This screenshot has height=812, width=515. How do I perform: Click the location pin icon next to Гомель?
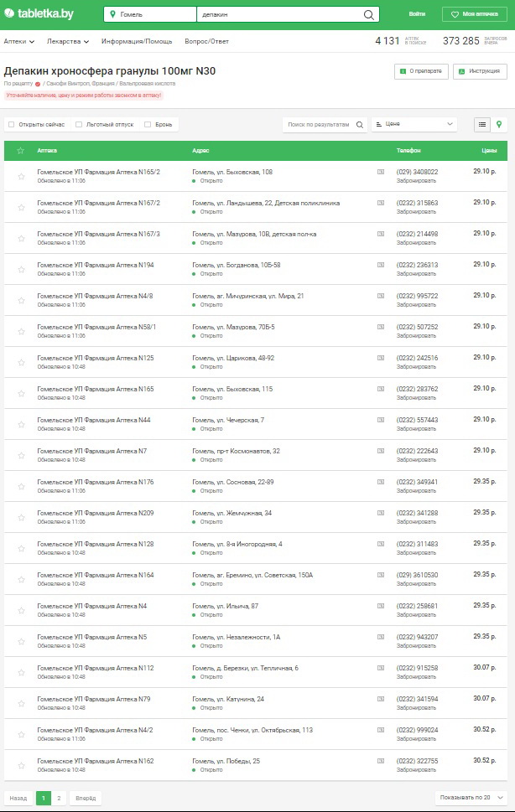(112, 14)
